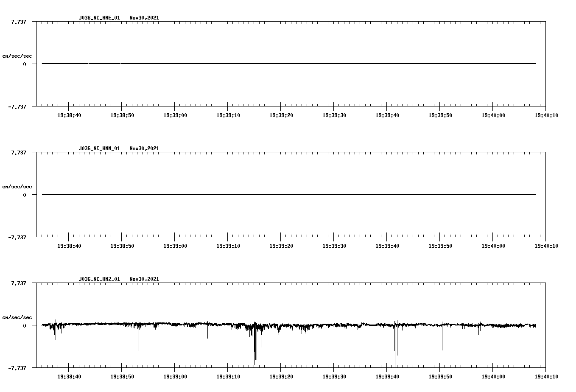Viewport: 576px width, 392px height.
Task: Click the 19:40:00 time label under HNZ plot
Action: (x=493, y=376)
